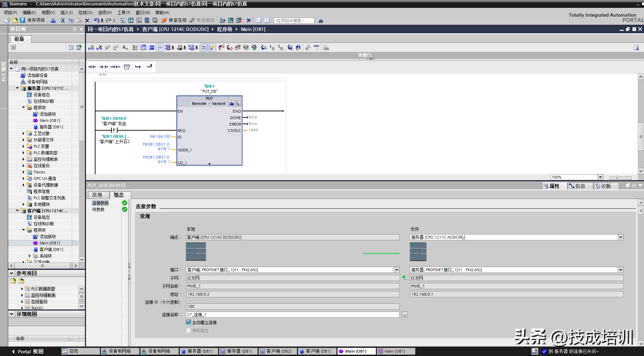Switch to the 常规 tab in inspector
644x356 pixels.
coord(97,195)
